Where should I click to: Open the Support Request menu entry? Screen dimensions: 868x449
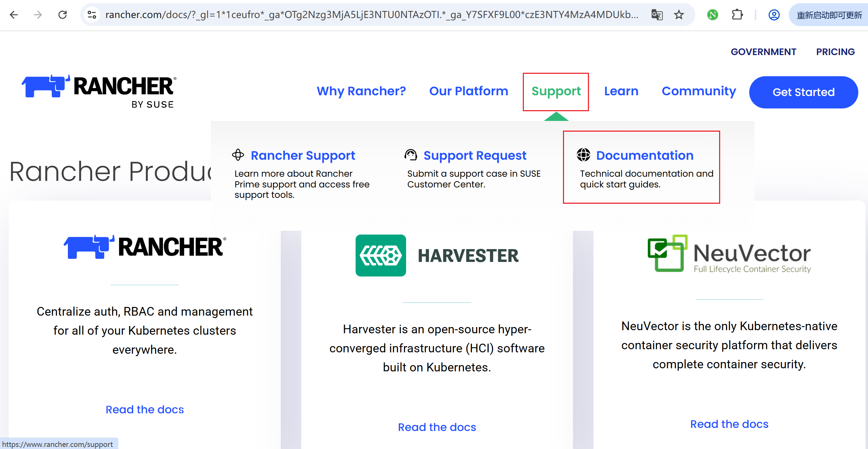(475, 156)
